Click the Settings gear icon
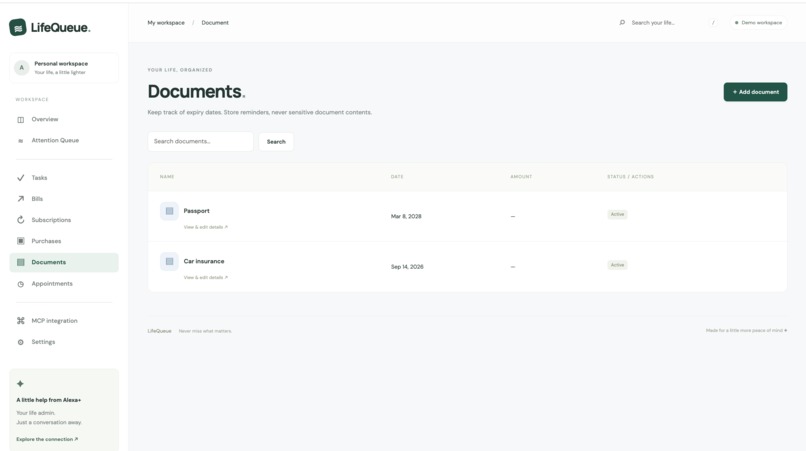The width and height of the screenshot is (806, 451). (x=21, y=342)
